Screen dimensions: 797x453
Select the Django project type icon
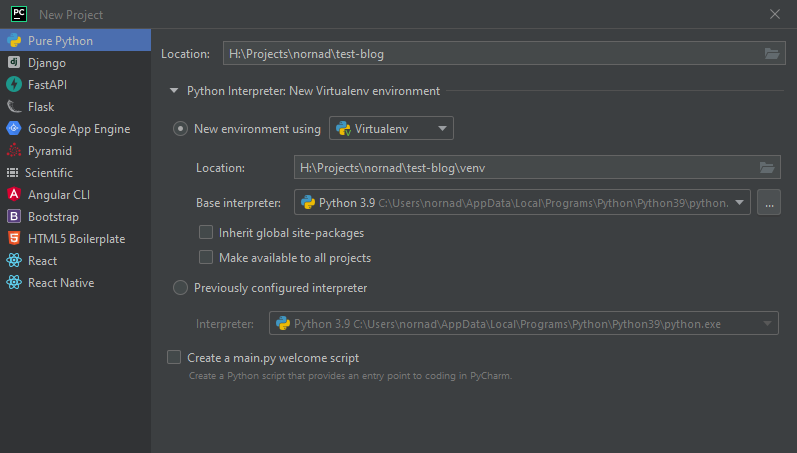[x=14, y=63]
